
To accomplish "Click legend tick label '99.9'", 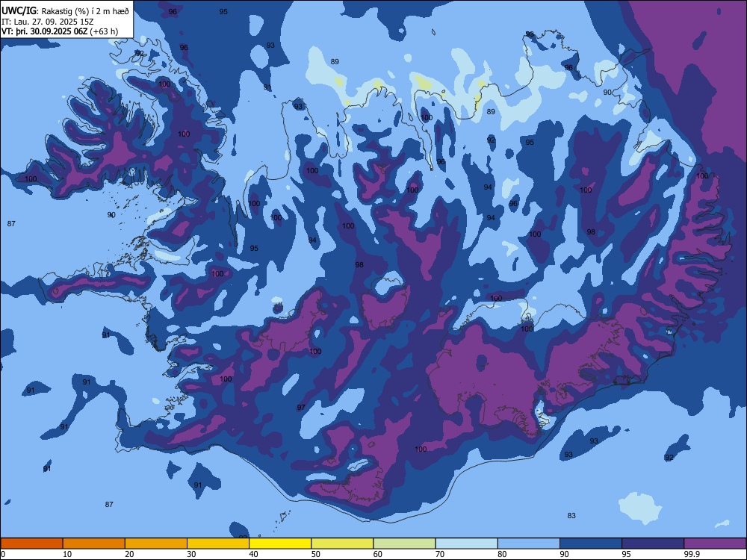I will point(691,554).
